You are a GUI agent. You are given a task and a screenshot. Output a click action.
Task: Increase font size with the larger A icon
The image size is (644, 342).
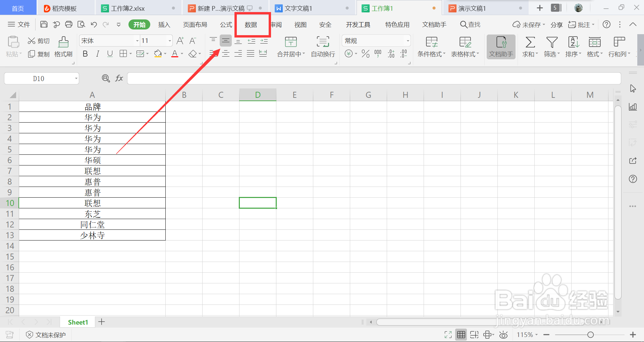point(180,41)
